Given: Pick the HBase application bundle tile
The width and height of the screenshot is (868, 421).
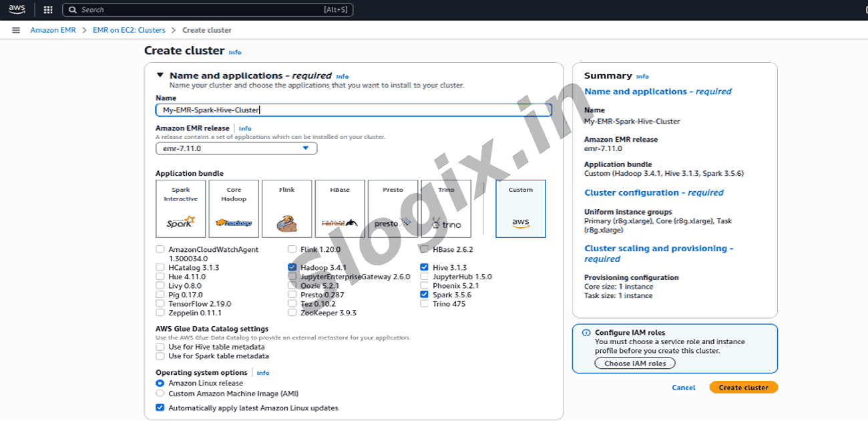Looking at the screenshot, I should (340, 208).
